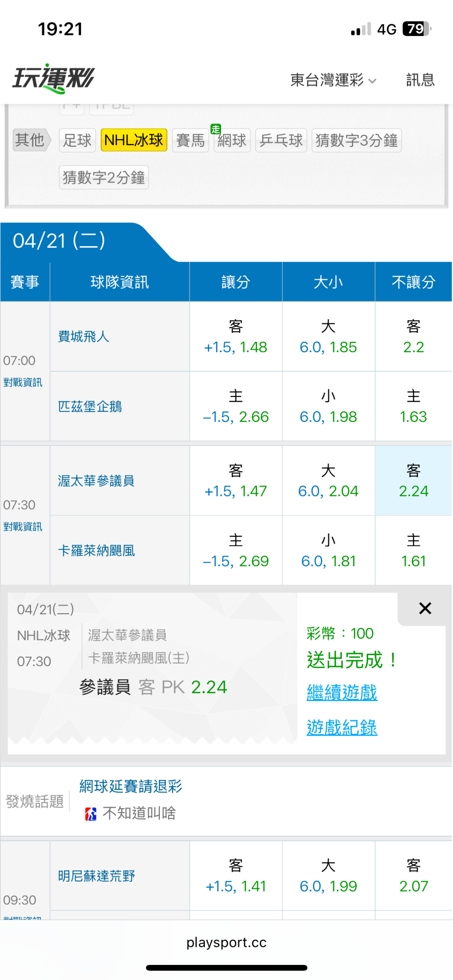This screenshot has width=453, height=980.
Task: Open the 網球延賽請退彩 hot topic
Action: coord(130,786)
